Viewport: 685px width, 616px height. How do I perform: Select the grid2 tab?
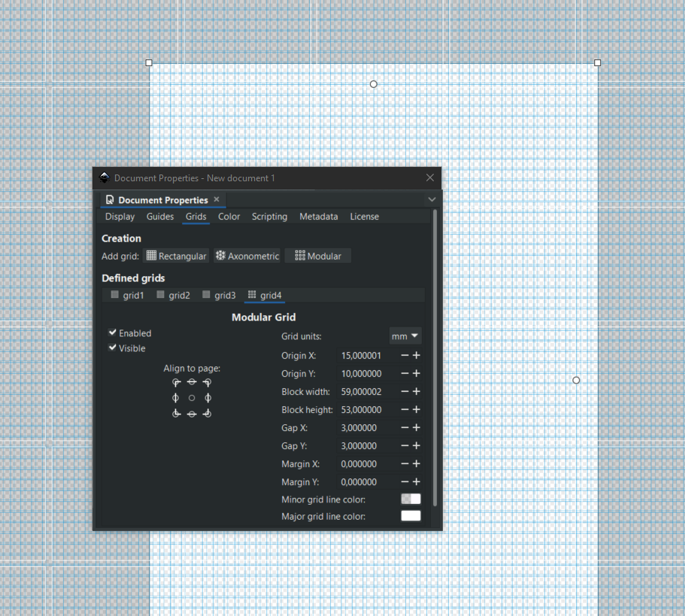coord(174,296)
